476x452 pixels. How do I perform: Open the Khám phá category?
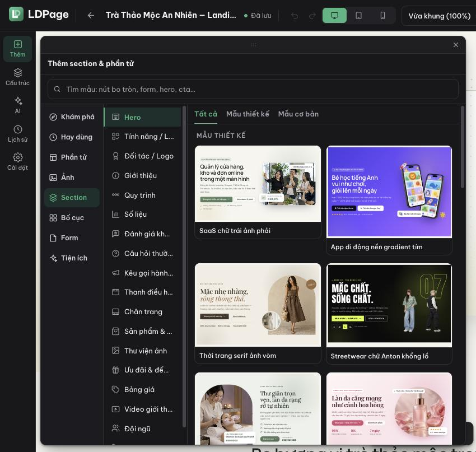tap(72, 117)
